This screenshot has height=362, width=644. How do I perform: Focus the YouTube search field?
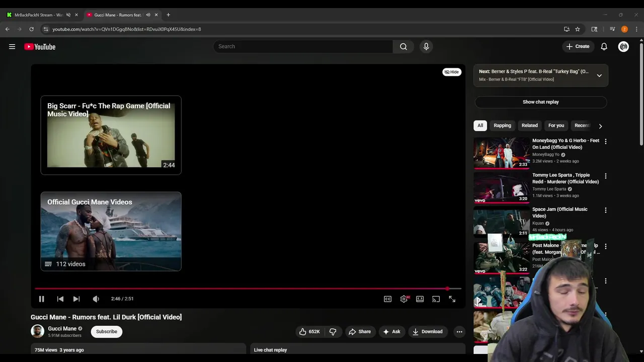point(303,46)
